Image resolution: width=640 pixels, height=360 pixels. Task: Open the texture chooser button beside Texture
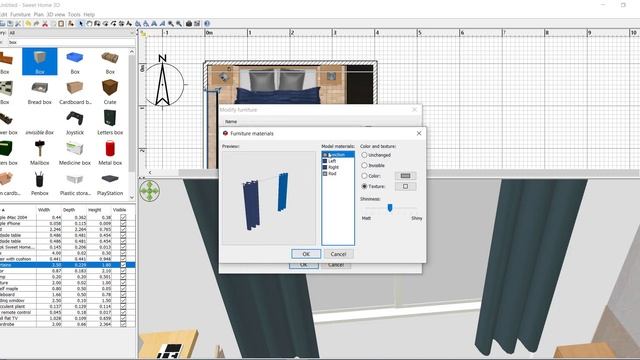405,187
